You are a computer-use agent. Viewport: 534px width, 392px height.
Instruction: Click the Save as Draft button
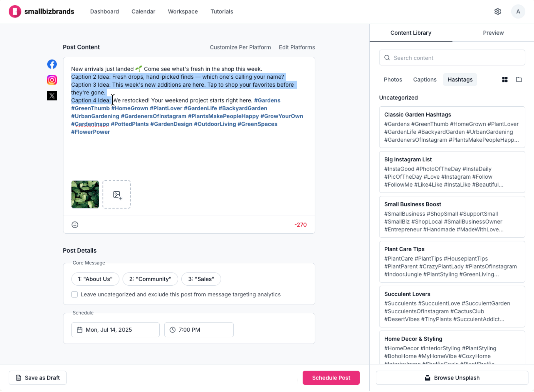click(38, 378)
